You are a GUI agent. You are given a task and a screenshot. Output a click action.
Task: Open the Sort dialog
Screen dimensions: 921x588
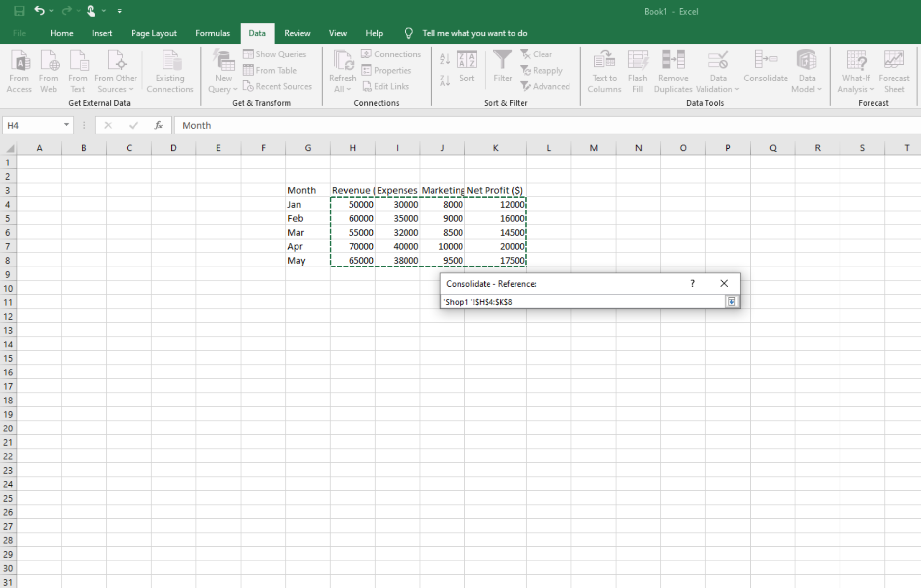(466, 67)
